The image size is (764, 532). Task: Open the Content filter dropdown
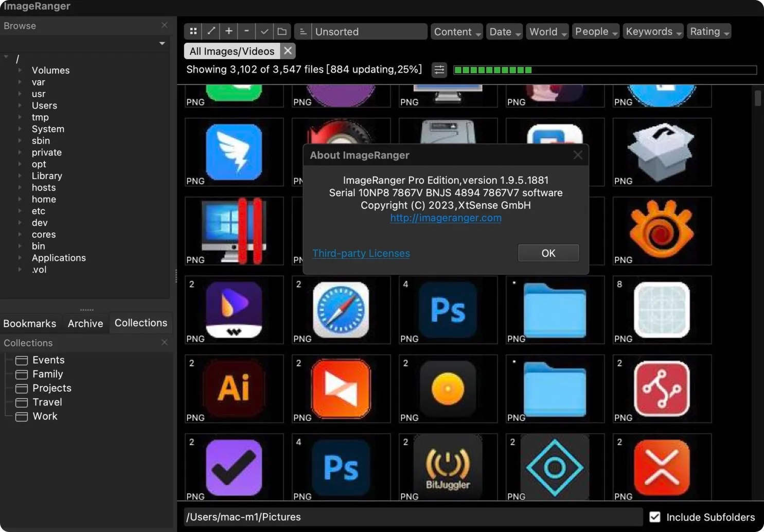[457, 31]
